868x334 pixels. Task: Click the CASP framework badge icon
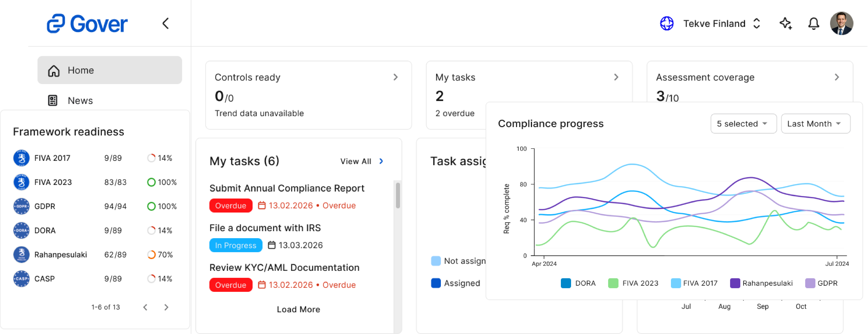21,279
